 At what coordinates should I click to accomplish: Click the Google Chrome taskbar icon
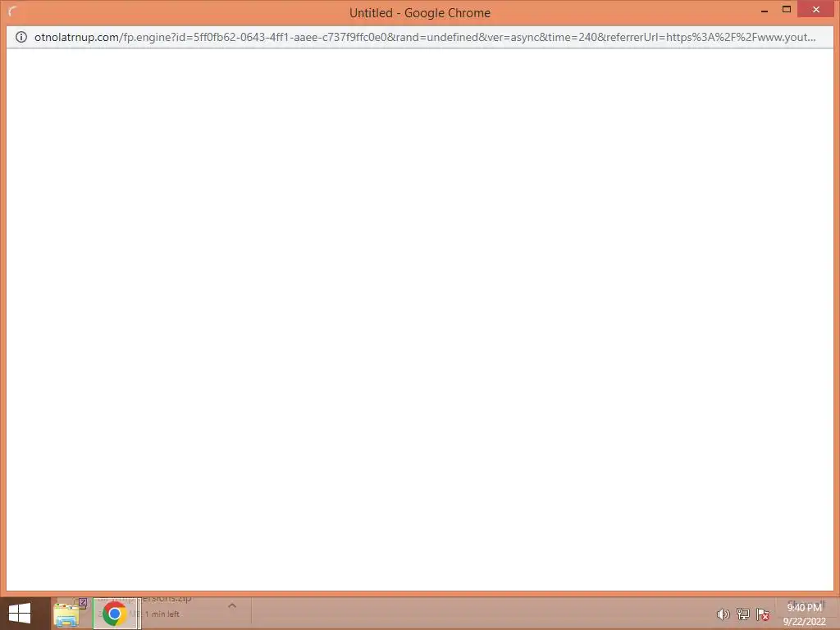tap(115, 614)
